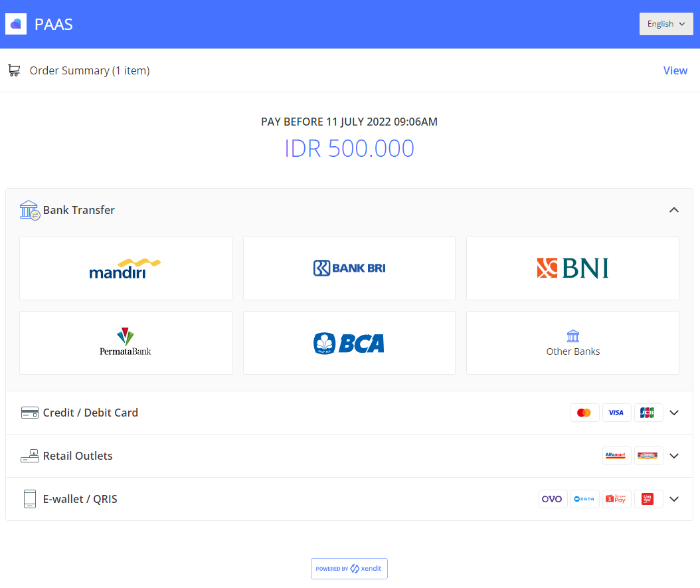The image size is (700, 588).
Task: Click the Retail Outlets label
Action: pyautogui.click(x=78, y=456)
